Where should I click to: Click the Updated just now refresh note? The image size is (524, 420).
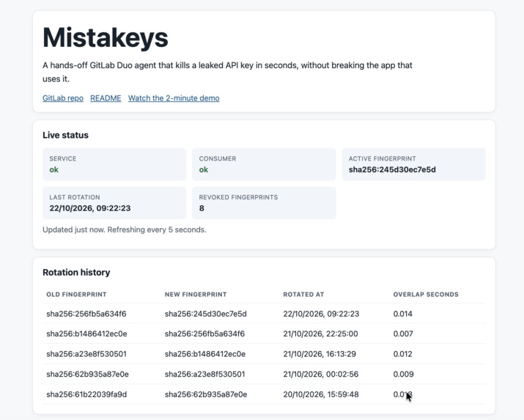(125, 230)
